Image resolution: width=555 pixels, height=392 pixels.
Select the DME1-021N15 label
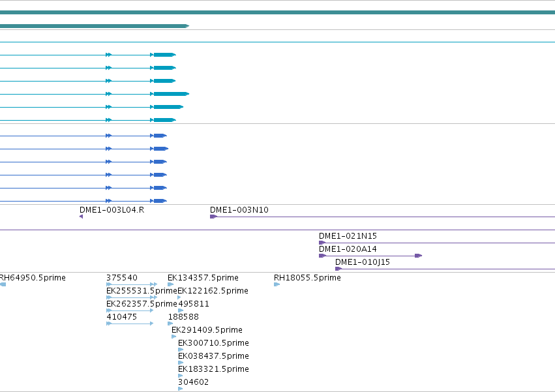(348, 236)
